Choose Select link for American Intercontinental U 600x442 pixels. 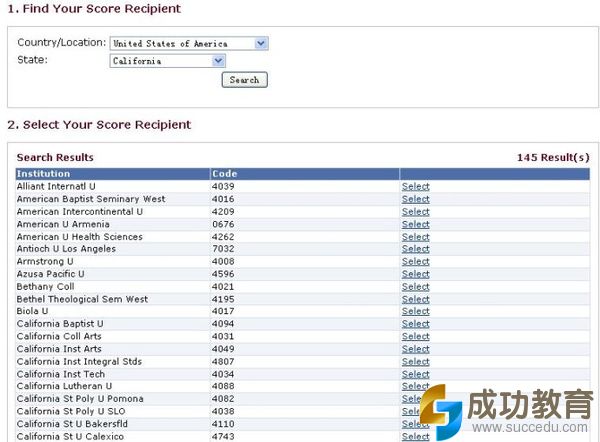click(x=415, y=212)
